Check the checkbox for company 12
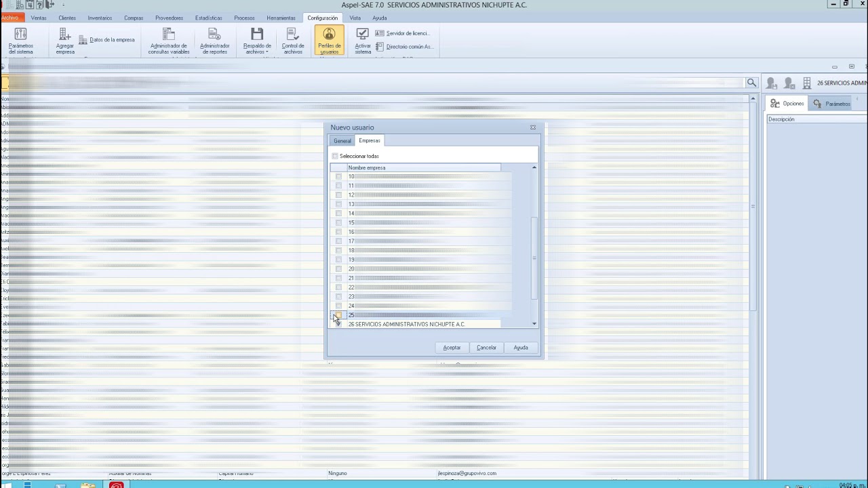Screen dimensions: 868x488 [338, 195]
